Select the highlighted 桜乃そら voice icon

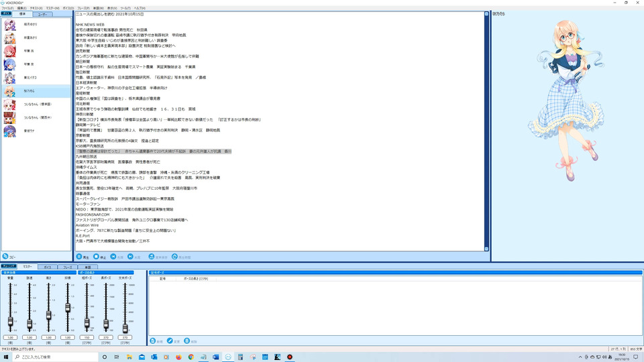tap(9, 91)
